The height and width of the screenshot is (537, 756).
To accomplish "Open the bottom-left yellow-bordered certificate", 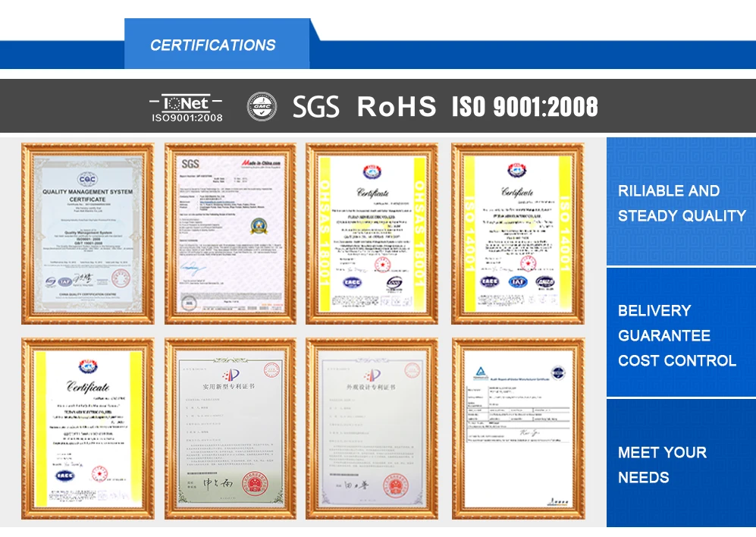I will click(87, 429).
